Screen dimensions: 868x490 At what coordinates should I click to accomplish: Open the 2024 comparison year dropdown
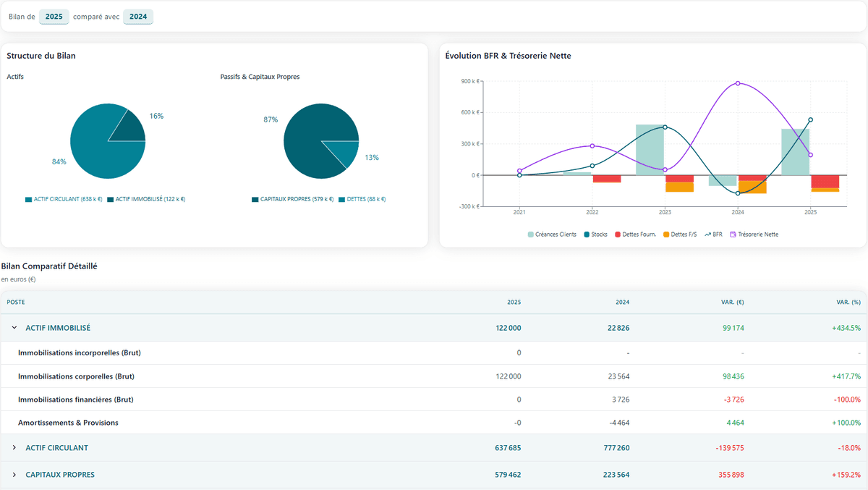(x=138, y=17)
